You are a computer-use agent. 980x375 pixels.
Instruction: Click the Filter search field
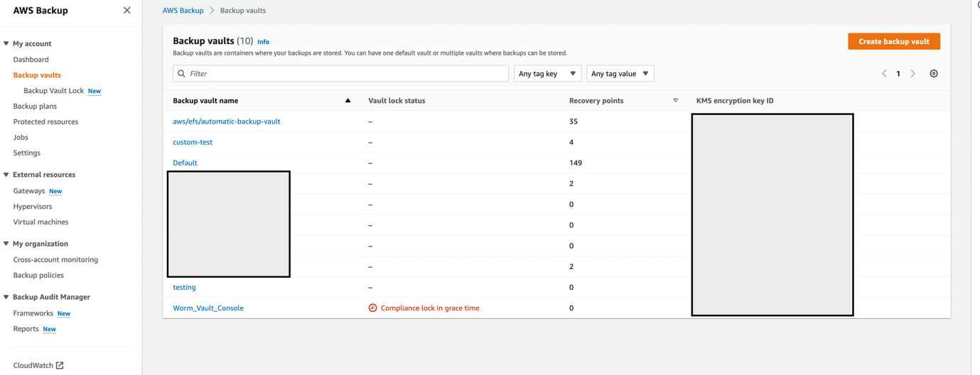pyautogui.click(x=341, y=74)
